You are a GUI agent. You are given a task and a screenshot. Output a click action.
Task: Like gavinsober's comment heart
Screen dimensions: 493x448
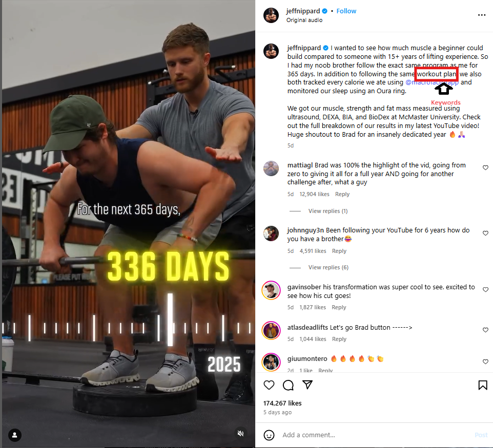pyautogui.click(x=485, y=290)
